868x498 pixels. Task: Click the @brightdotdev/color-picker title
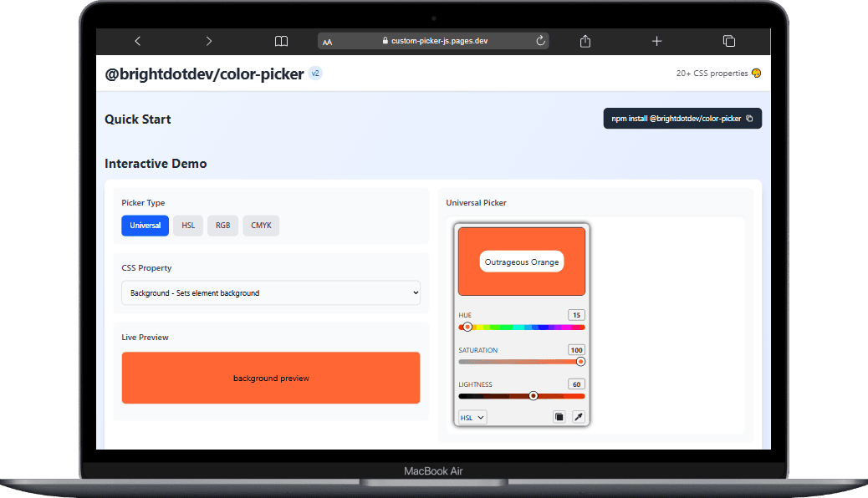(x=204, y=74)
